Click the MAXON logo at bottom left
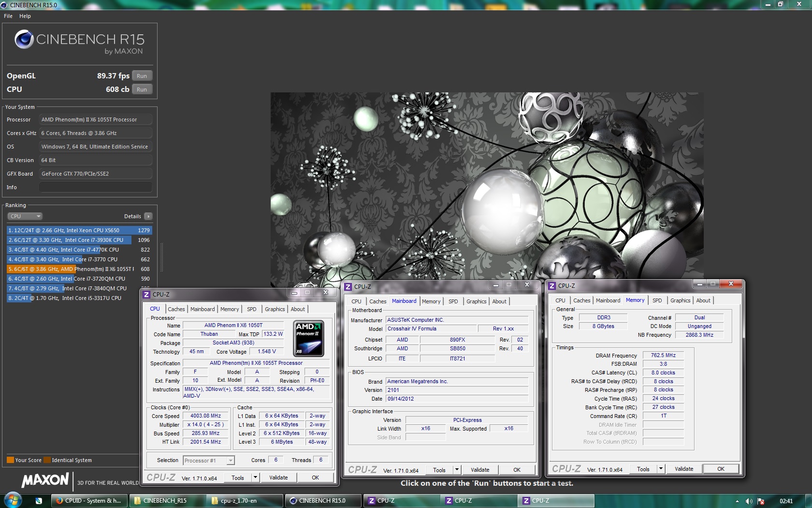Screen dimensions: 812x508 [x=45, y=480]
